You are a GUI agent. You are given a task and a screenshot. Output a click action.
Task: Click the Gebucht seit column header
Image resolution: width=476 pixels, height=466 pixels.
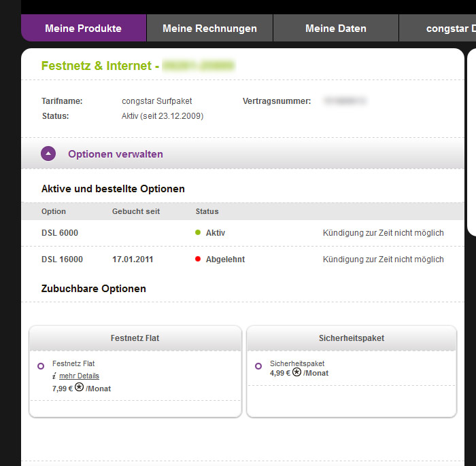[x=136, y=211]
